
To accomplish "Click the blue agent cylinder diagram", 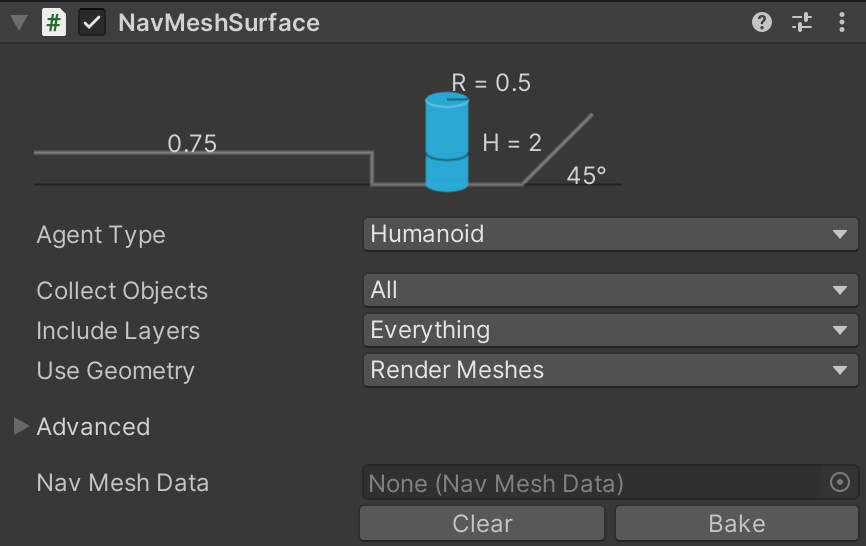I will click(447, 142).
